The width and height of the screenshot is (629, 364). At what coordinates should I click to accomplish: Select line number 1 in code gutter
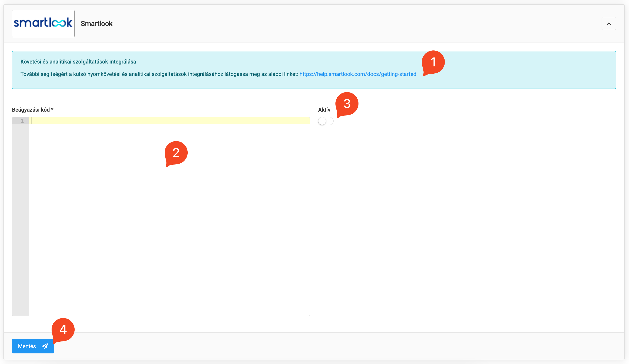(22, 121)
